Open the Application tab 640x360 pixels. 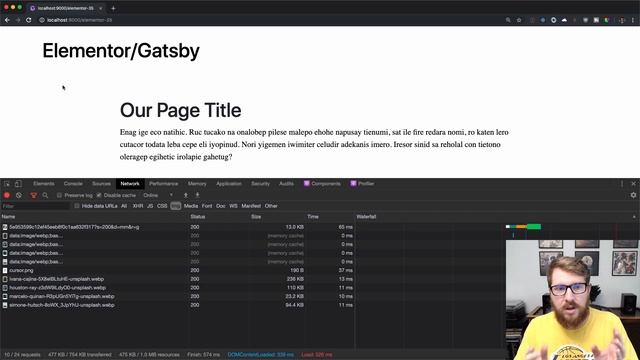(x=229, y=184)
